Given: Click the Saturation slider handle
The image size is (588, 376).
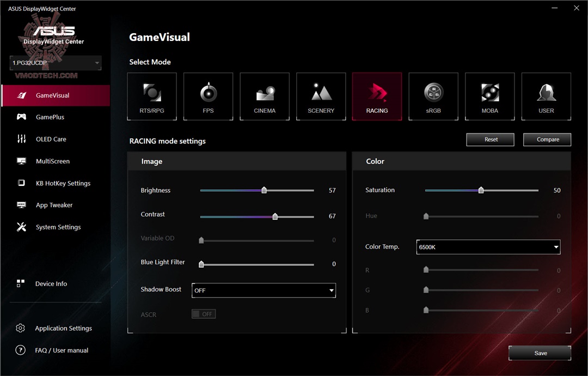Looking at the screenshot, I should pos(481,190).
